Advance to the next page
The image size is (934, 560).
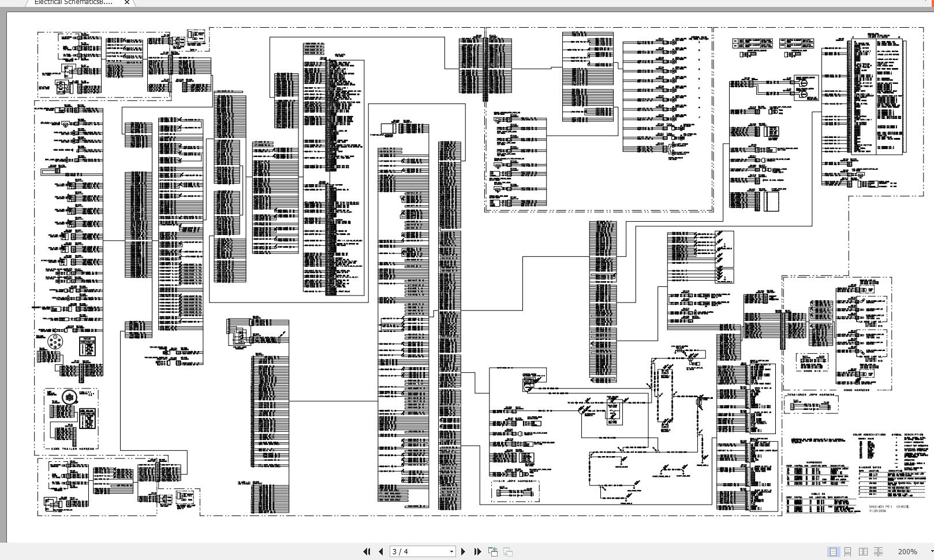point(463,552)
